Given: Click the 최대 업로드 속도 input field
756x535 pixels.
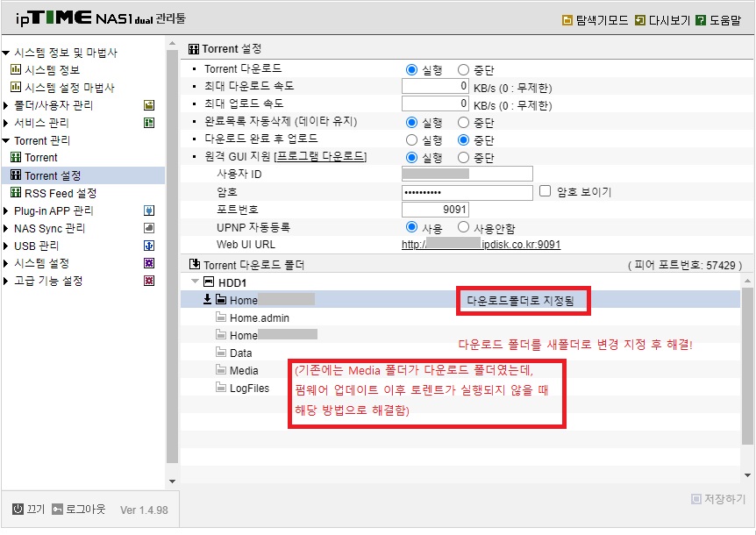Looking at the screenshot, I should point(435,103).
